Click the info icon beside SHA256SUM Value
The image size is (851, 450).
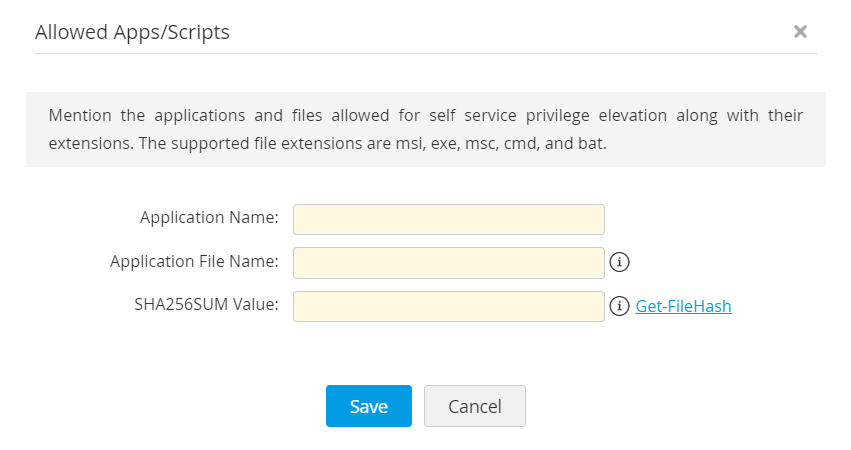tap(619, 306)
